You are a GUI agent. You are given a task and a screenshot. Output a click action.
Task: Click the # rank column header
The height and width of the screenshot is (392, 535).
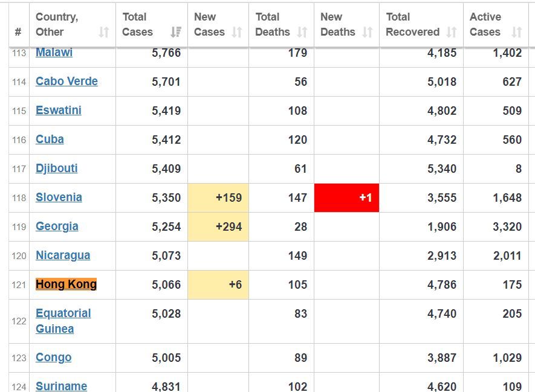tap(18, 32)
